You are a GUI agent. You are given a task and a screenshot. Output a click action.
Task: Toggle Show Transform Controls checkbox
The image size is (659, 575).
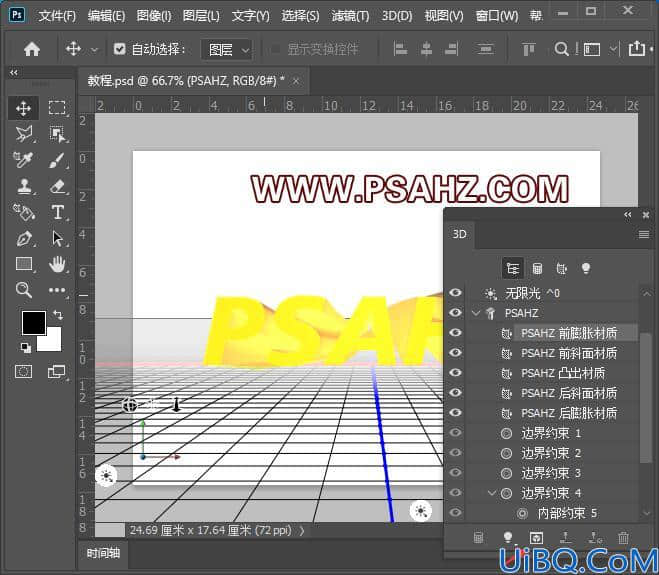point(276,49)
